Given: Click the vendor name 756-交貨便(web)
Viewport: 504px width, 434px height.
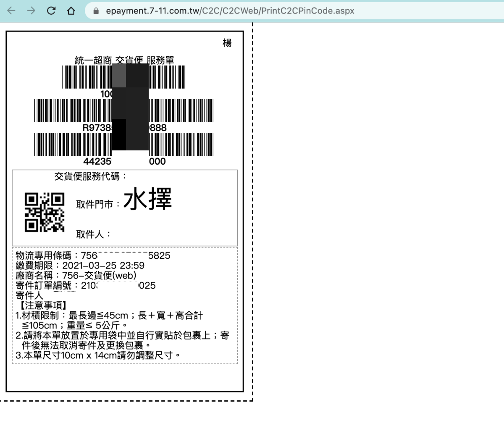Looking at the screenshot, I should click(x=99, y=276).
